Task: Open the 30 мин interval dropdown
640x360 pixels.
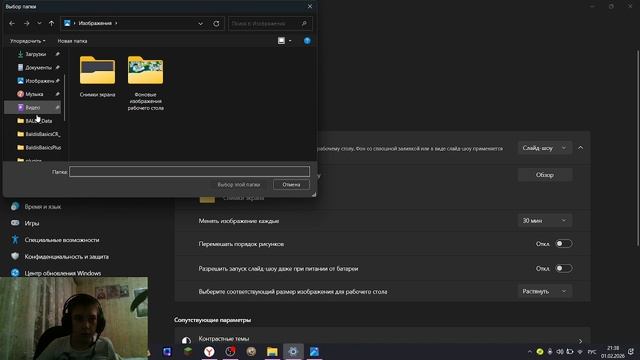Action: pos(544,220)
